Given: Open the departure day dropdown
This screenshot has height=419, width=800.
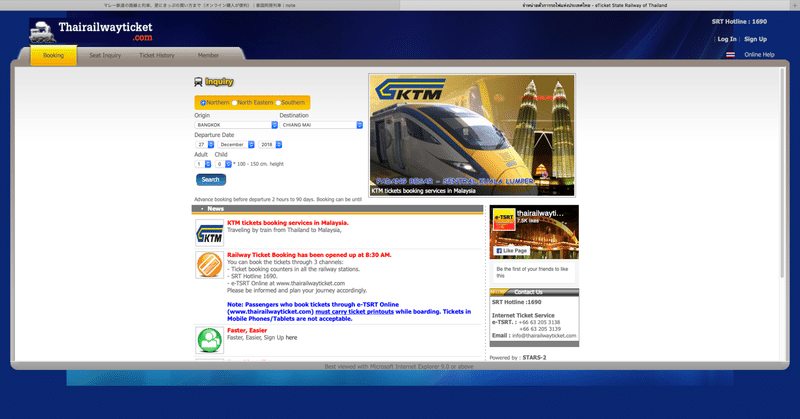Looking at the screenshot, I should pyautogui.click(x=204, y=144).
